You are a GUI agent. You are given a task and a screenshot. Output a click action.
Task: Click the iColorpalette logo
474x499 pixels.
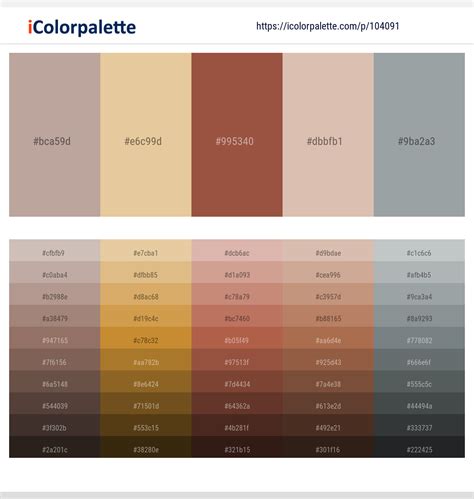82,27
